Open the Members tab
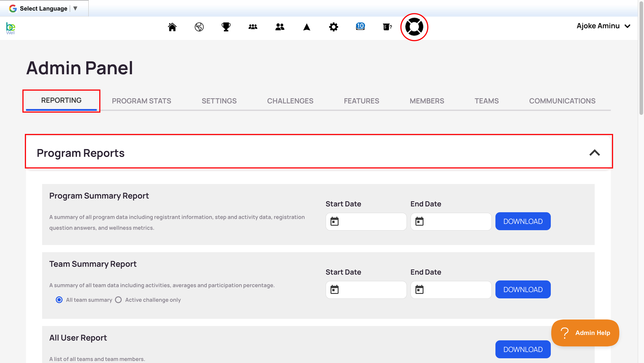The height and width of the screenshot is (363, 644). coord(427,101)
